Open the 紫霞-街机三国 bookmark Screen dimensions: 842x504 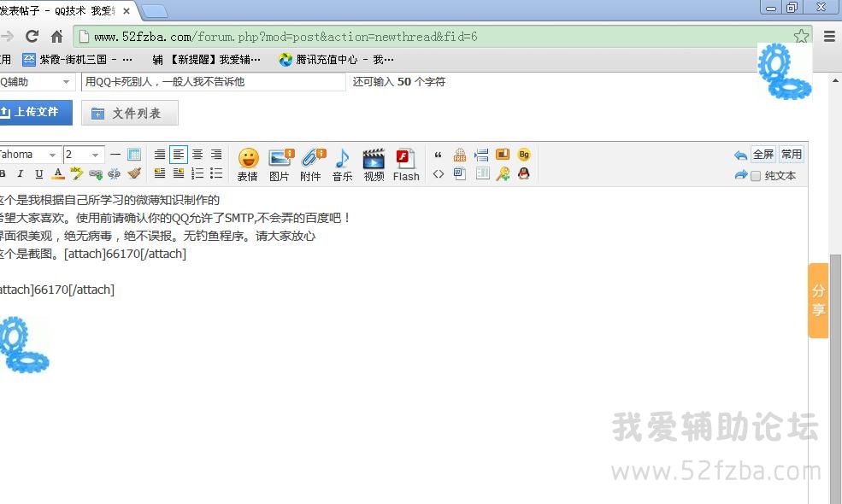coord(77,60)
